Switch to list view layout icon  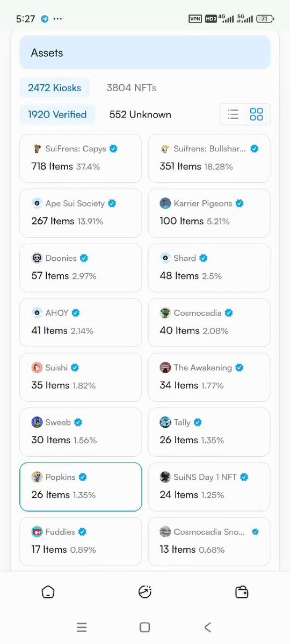pyautogui.click(x=233, y=114)
